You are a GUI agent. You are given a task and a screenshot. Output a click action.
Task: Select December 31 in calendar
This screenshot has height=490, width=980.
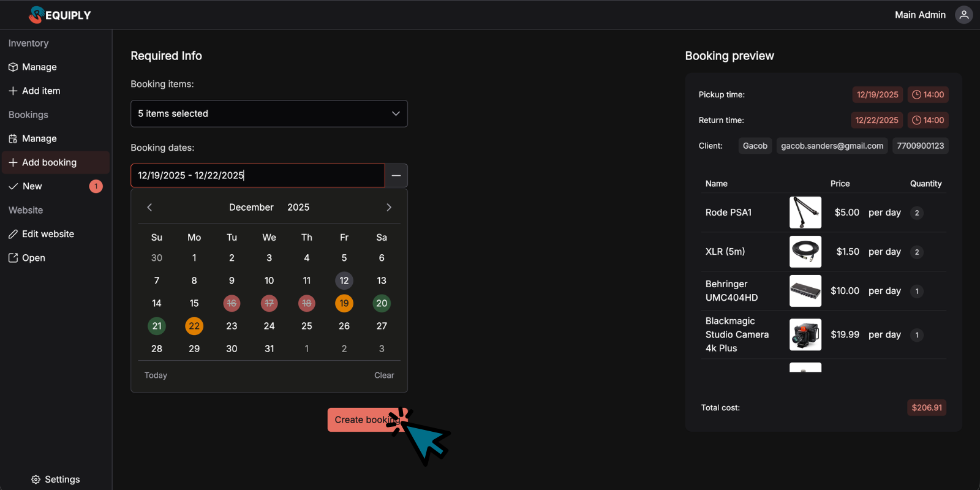pyautogui.click(x=269, y=349)
